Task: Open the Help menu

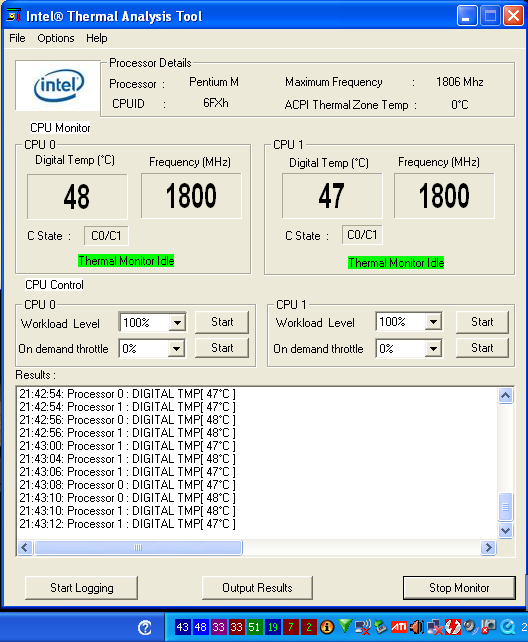Action: [97, 38]
